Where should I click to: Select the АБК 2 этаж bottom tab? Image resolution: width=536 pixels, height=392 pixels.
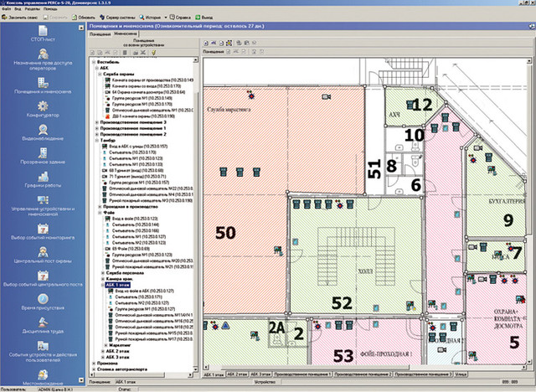click(239, 374)
